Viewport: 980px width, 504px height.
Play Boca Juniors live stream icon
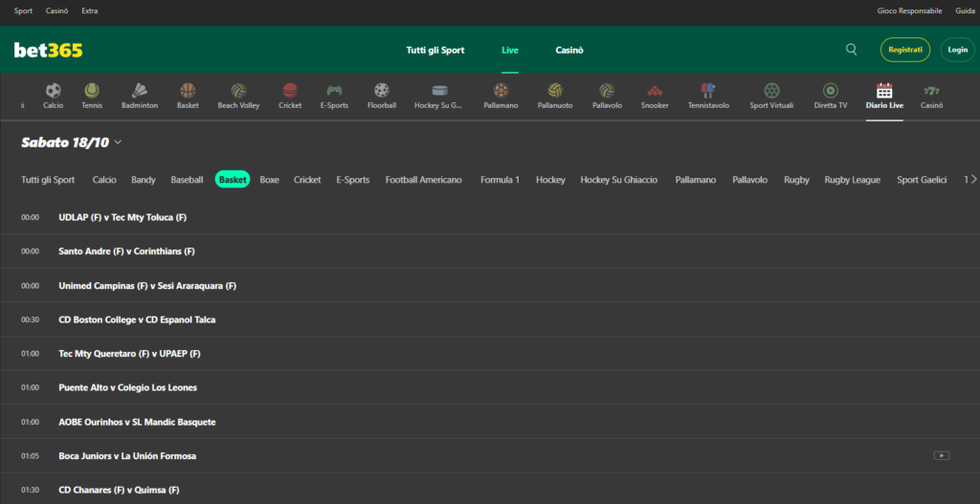[942, 455]
